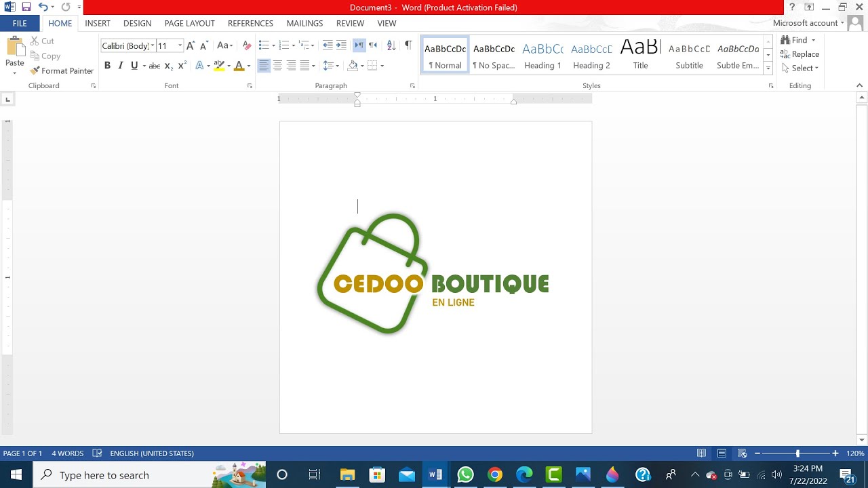Toggle Underline formatting
Viewport: 868px width, 488px height.
(134, 66)
